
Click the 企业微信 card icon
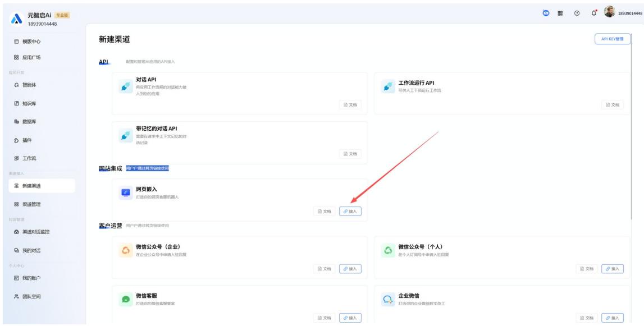click(x=387, y=300)
